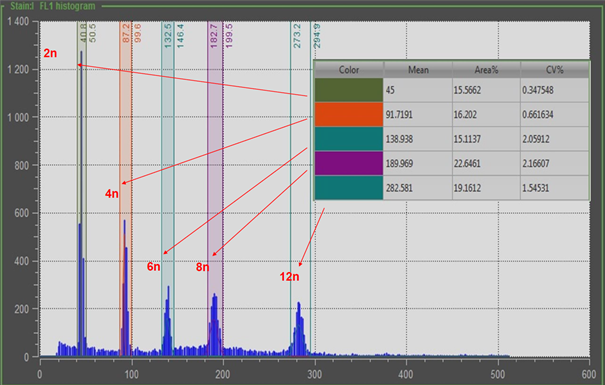Click the teal swatch with mean 138.938
Screen dimensions: 605x385
click(x=349, y=139)
